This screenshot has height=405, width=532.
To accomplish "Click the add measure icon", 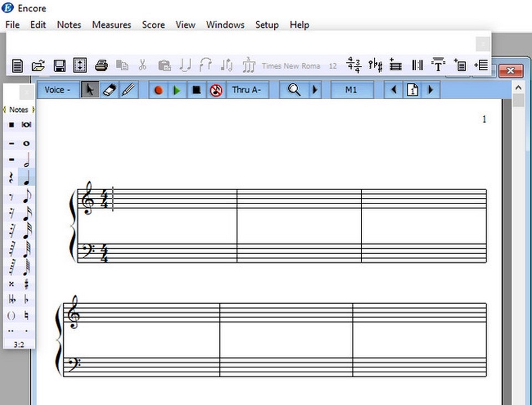I will tap(481, 65).
